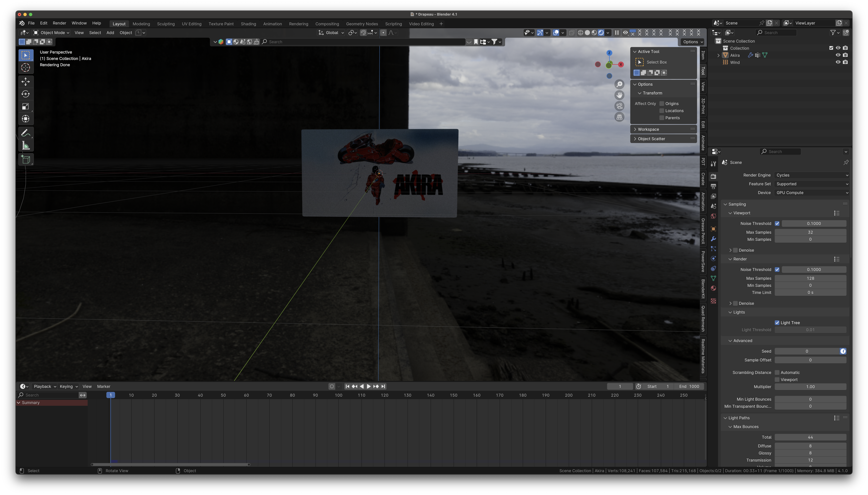This screenshot has width=868, height=495.
Task: Toggle use preview range clock button
Action: coord(639,386)
